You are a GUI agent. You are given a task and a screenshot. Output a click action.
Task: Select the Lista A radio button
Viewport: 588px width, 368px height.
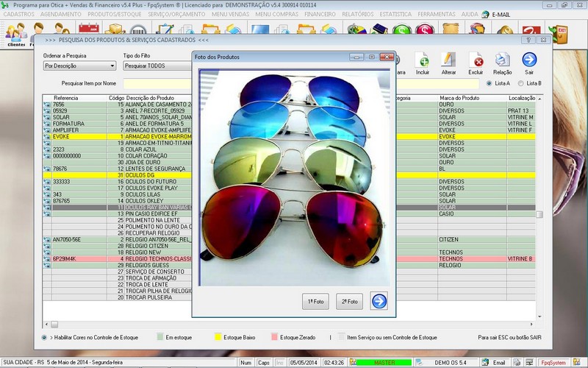click(x=489, y=83)
